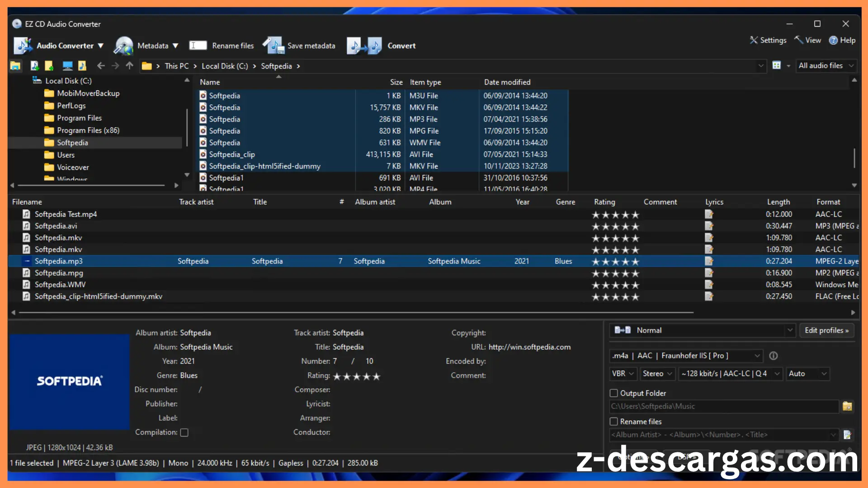Image resolution: width=868 pixels, height=488 pixels.
Task: Open lyrics icon for Softpedia.mp3
Action: (708, 261)
